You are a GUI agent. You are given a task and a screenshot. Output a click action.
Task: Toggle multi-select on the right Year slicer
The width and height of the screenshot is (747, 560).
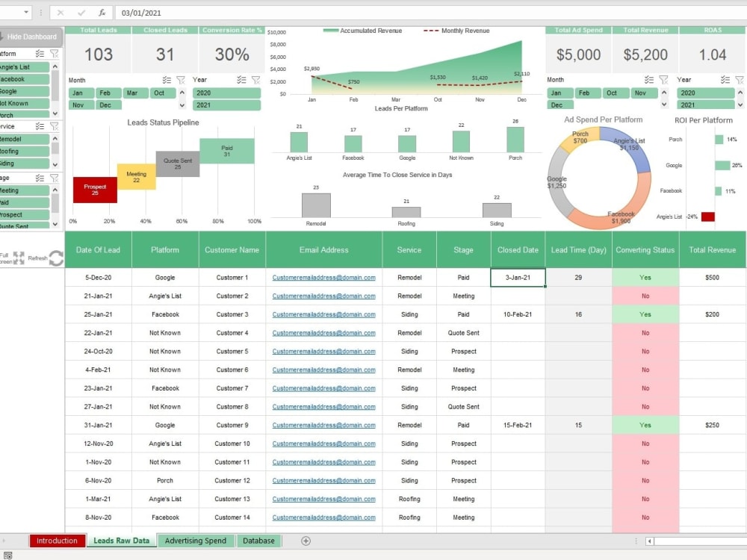(x=725, y=80)
